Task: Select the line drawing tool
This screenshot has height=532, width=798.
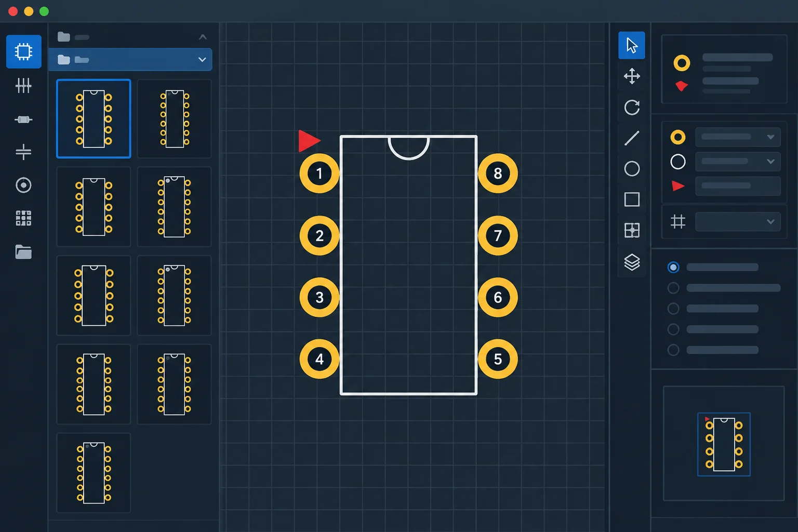Action: [632, 138]
